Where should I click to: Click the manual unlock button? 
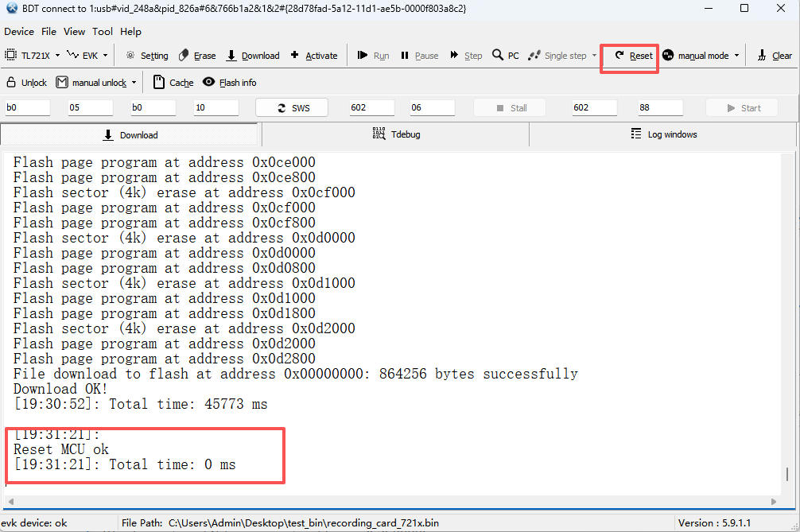click(91, 82)
